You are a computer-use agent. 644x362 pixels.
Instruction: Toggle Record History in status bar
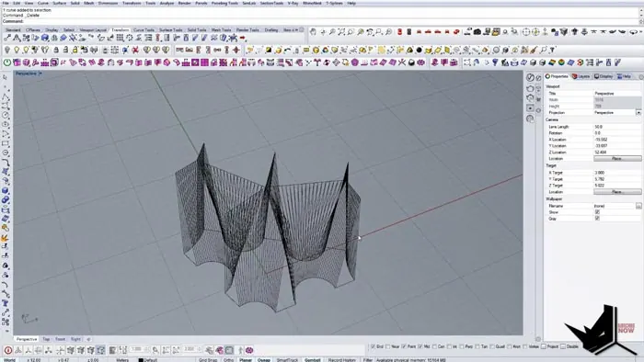(341, 360)
